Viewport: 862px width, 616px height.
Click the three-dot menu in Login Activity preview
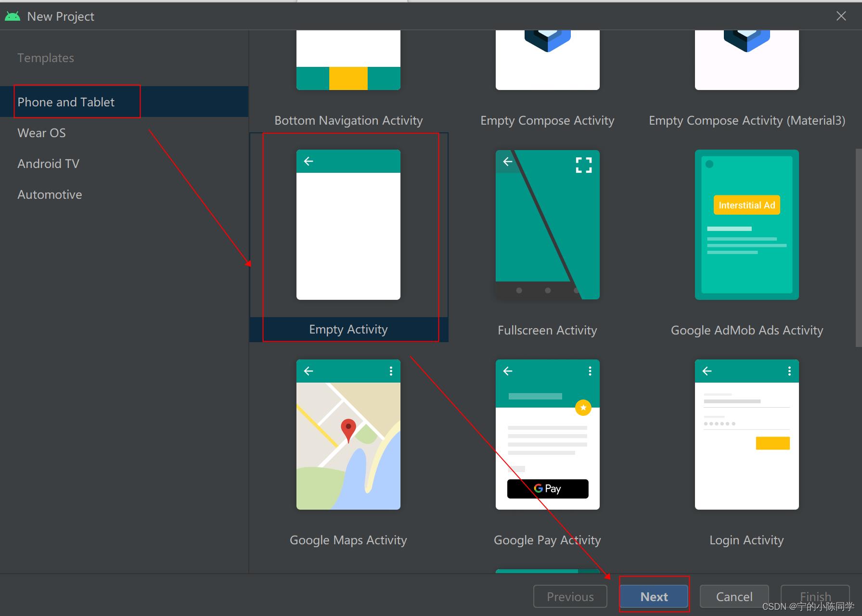tap(789, 371)
